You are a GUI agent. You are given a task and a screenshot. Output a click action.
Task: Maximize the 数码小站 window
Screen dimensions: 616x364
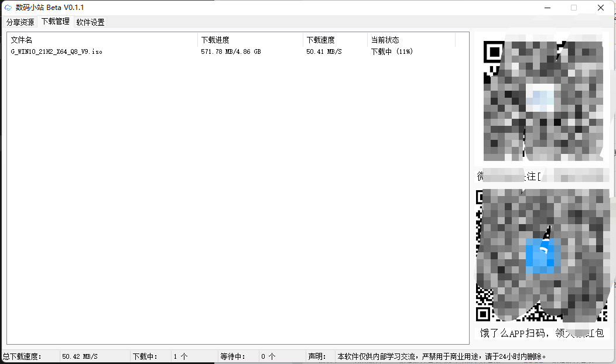[x=574, y=8]
